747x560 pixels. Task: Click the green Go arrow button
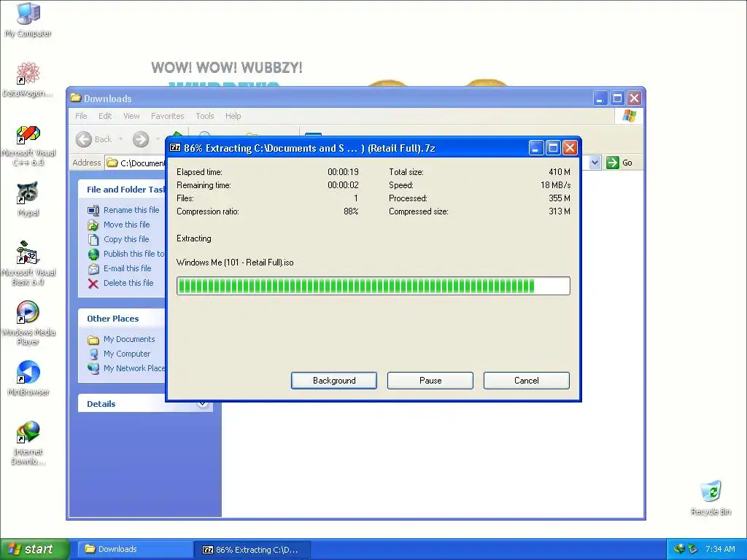[x=612, y=163]
